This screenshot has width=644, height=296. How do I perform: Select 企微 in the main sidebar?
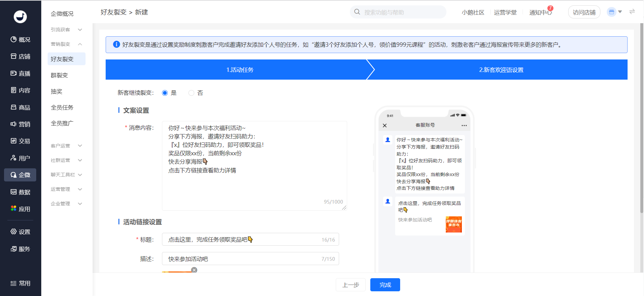[20, 175]
